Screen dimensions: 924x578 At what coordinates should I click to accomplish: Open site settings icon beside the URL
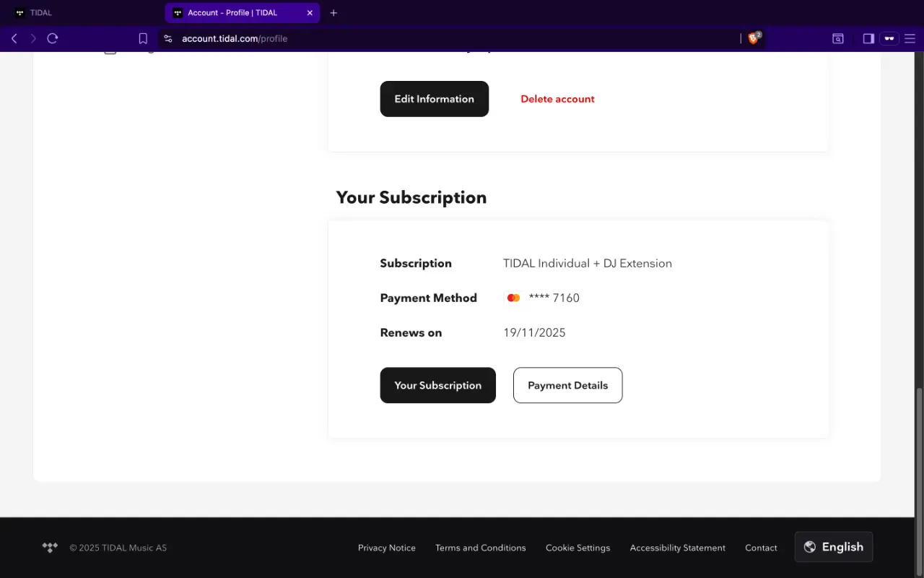168,39
